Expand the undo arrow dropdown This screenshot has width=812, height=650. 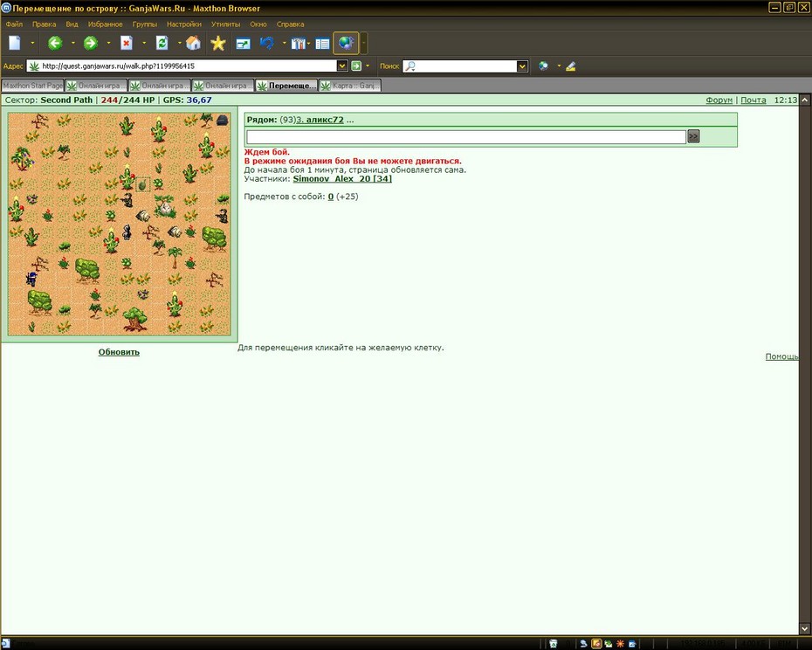[x=285, y=43]
